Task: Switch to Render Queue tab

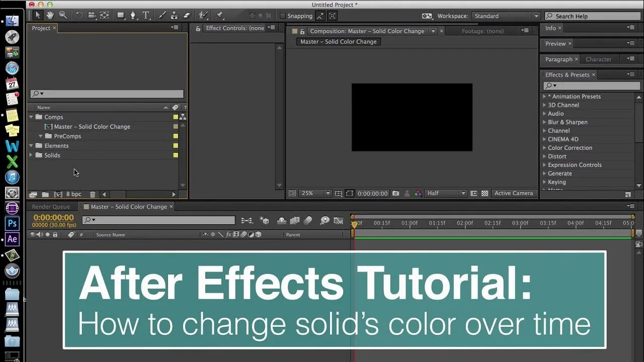Action: pyautogui.click(x=51, y=207)
